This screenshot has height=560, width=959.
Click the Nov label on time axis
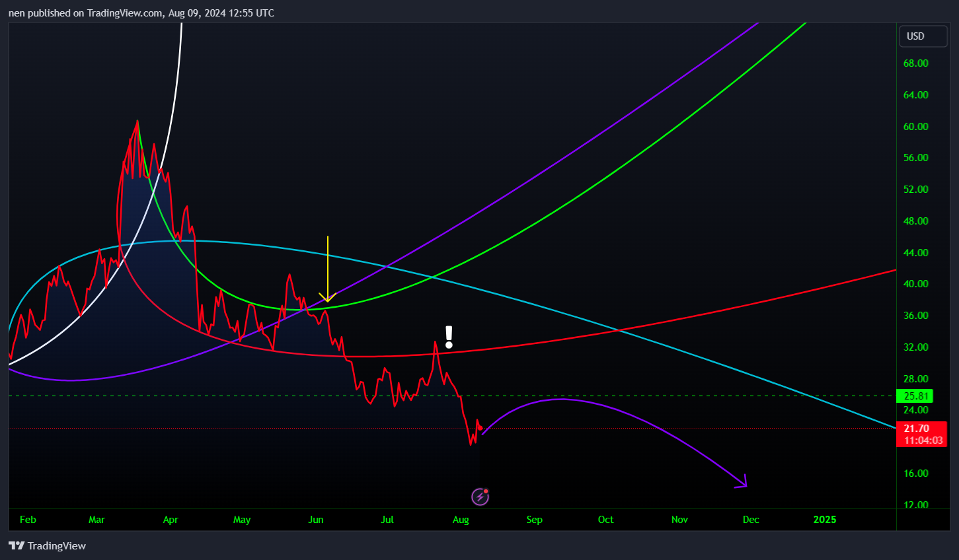pyautogui.click(x=679, y=520)
